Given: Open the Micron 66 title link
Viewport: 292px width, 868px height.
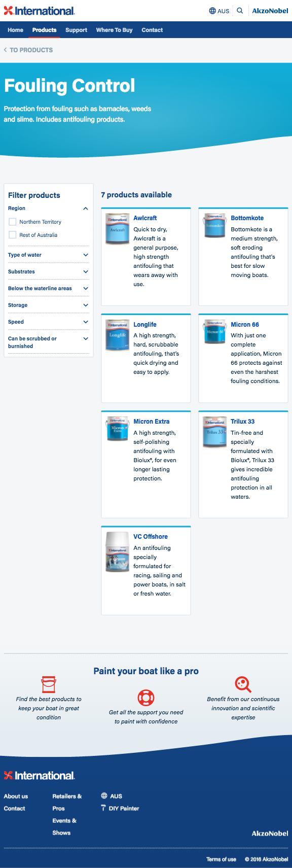Looking at the screenshot, I should [x=245, y=325].
